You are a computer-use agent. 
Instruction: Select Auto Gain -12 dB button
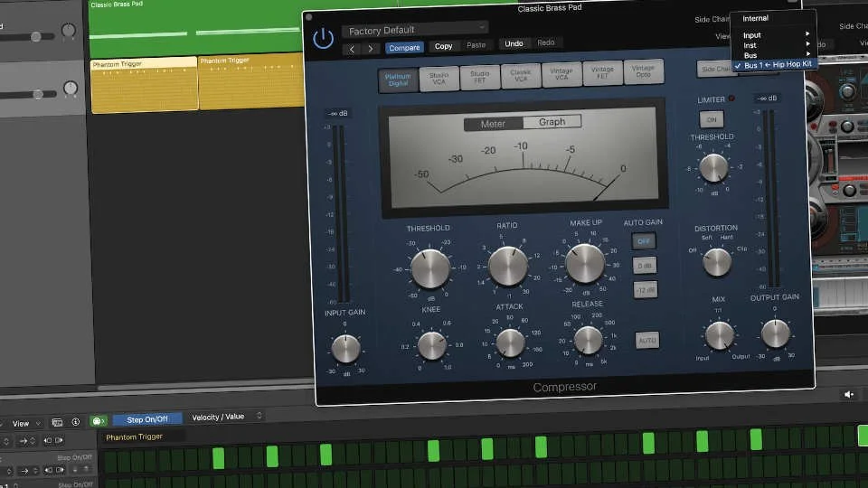pos(646,290)
